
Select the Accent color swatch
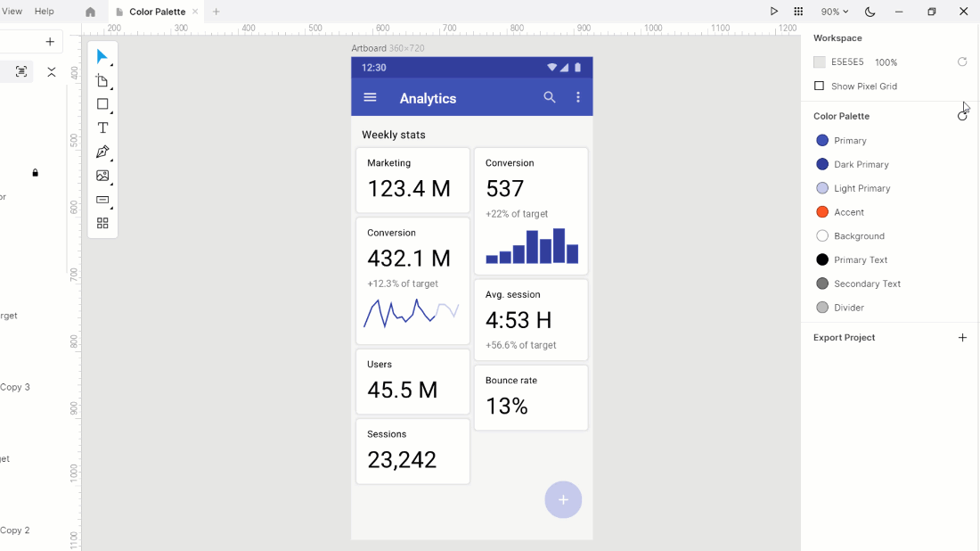822,212
